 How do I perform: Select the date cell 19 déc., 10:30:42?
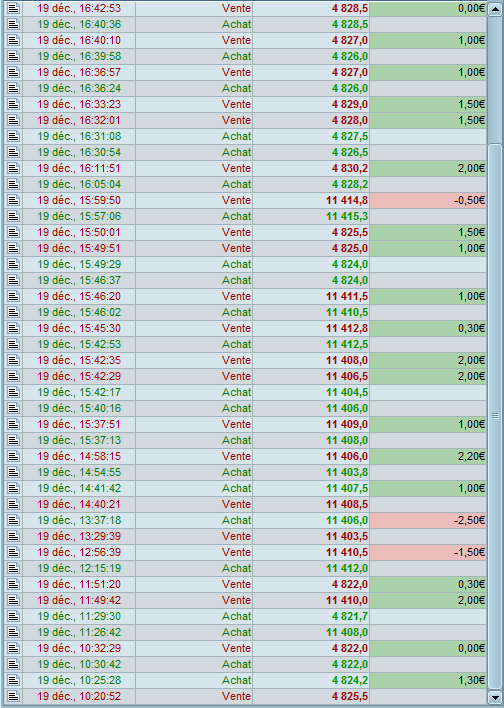tap(79, 664)
